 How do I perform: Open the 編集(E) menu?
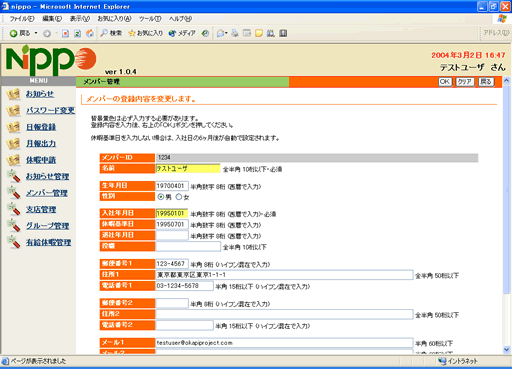coord(52,19)
